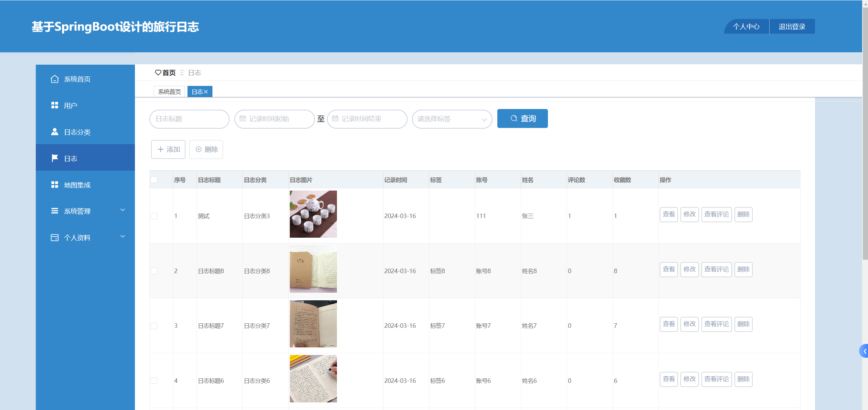Click the 查询 search button
Screen dimensions: 868x410
click(x=522, y=119)
